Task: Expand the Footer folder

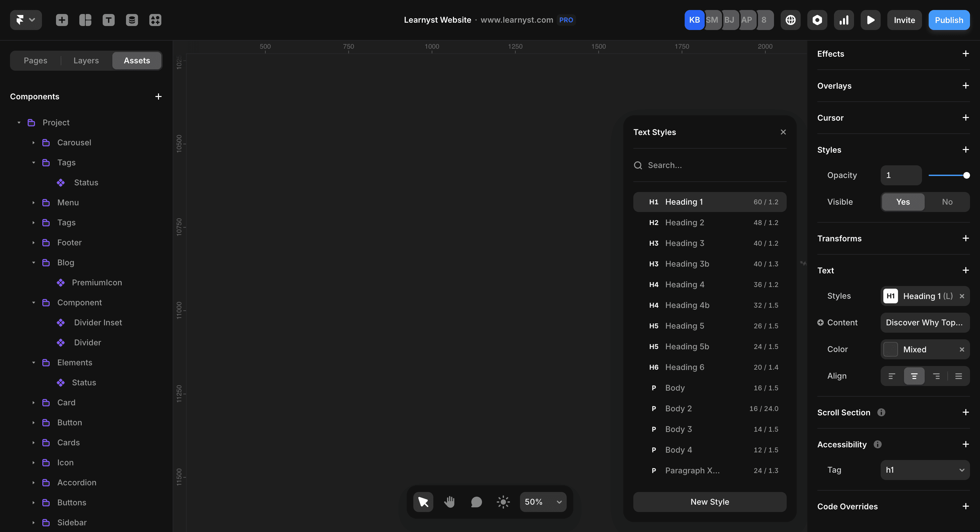Action: pyautogui.click(x=33, y=243)
